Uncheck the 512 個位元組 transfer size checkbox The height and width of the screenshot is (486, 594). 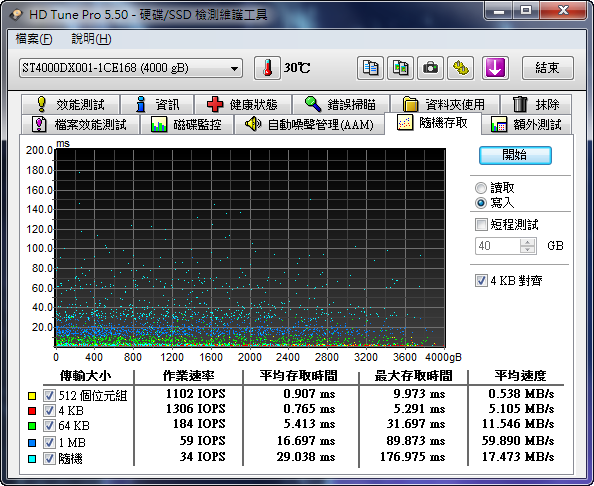pyautogui.click(x=49, y=395)
